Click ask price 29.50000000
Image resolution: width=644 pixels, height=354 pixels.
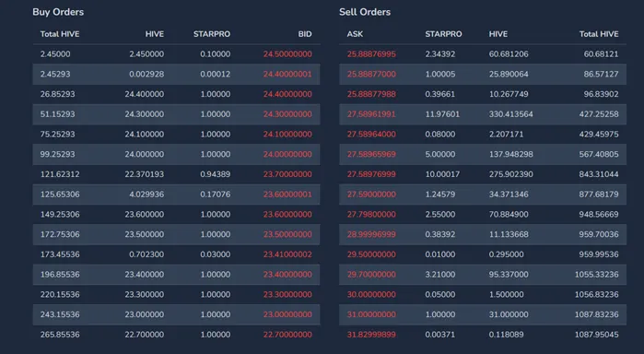[x=371, y=254]
